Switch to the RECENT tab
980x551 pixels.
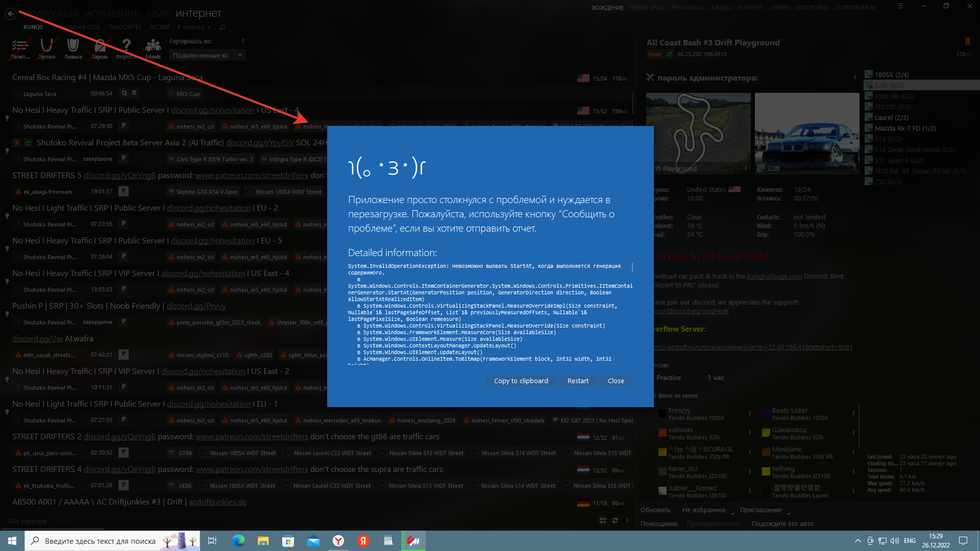click(x=160, y=27)
